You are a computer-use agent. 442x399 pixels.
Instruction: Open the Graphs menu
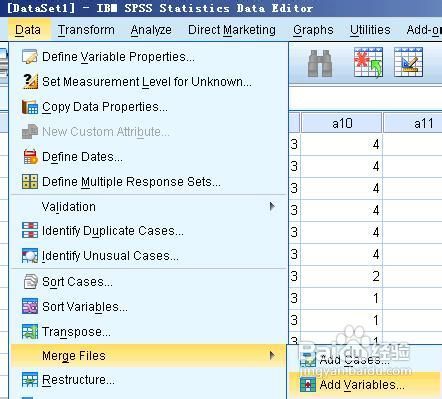coord(313,30)
